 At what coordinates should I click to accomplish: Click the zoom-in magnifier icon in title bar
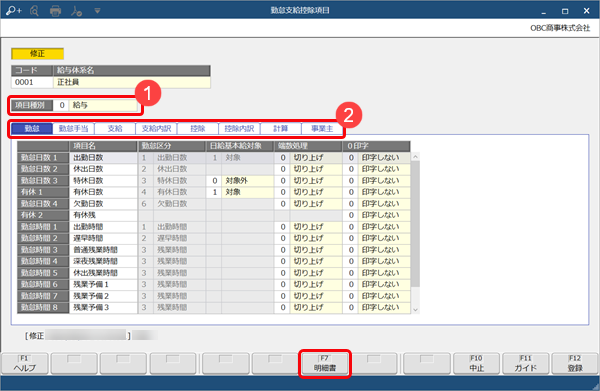14,11
